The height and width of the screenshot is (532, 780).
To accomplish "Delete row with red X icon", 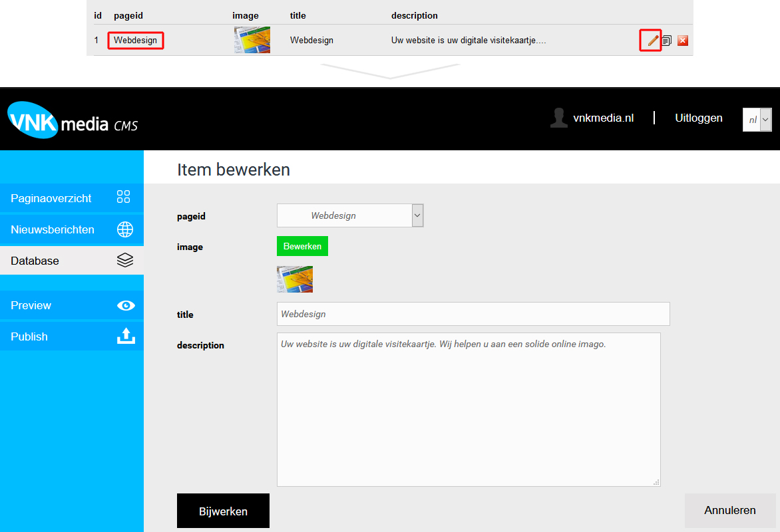I will point(682,41).
